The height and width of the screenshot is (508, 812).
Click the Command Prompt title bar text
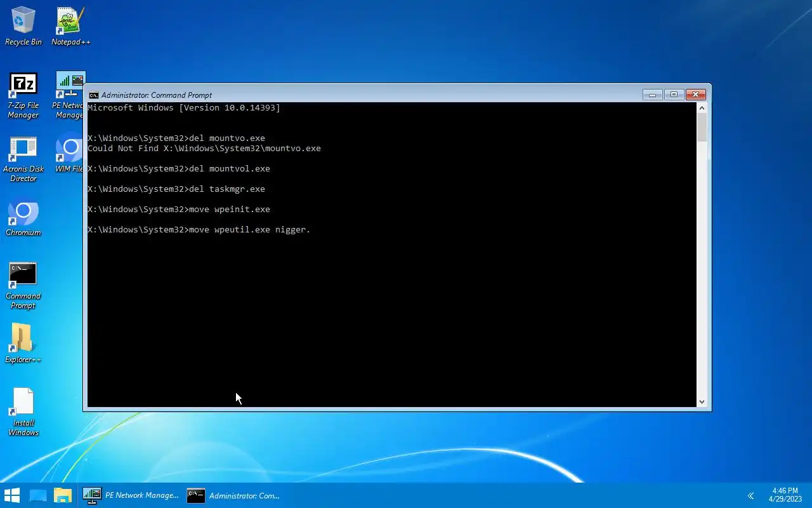[x=157, y=95]
